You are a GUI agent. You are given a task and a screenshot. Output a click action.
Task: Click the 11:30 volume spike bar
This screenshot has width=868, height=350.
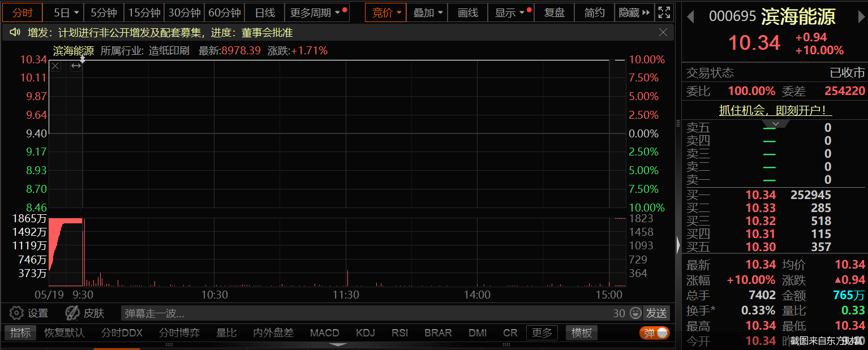point(347,278)
